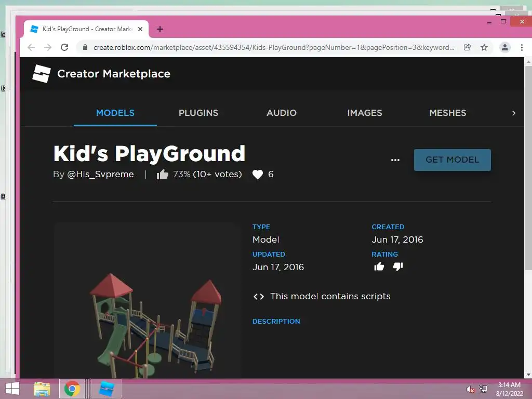Viewport: 532px width, 399px height.
Task: Click the created date "Jun 17, 2016"
Action: click(397, 240)
